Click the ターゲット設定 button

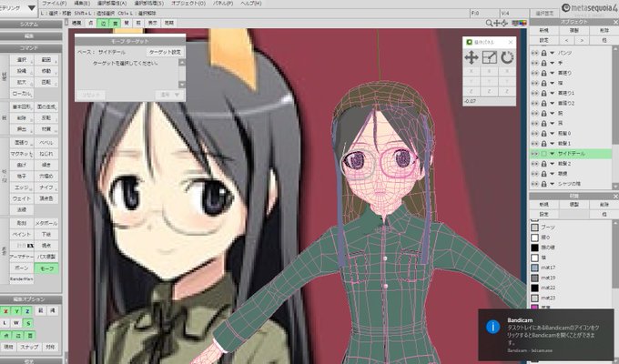[x=165, y=52]
